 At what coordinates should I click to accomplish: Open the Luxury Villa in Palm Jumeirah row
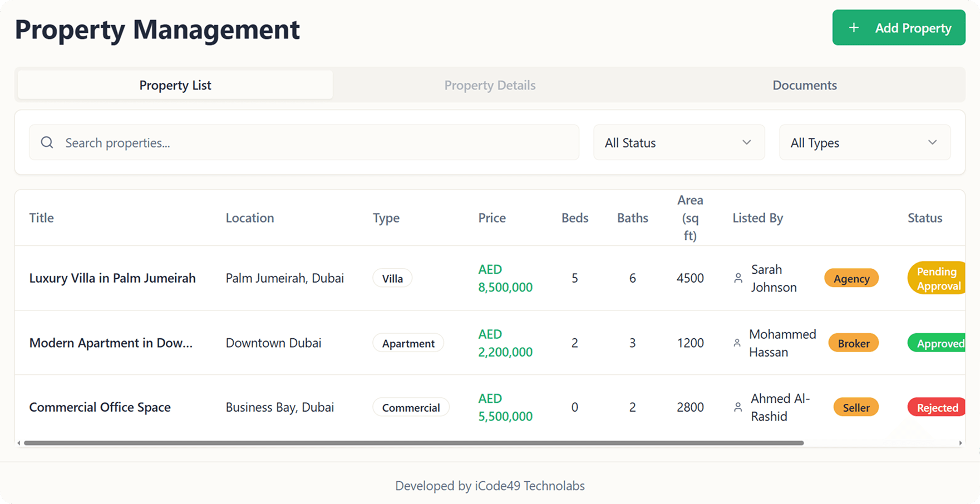coord(490,278)
